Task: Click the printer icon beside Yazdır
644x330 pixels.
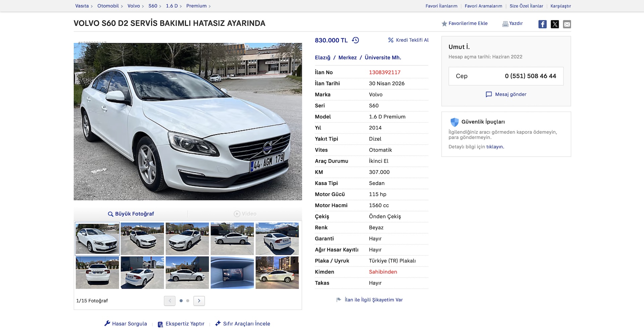Action: 505,24
